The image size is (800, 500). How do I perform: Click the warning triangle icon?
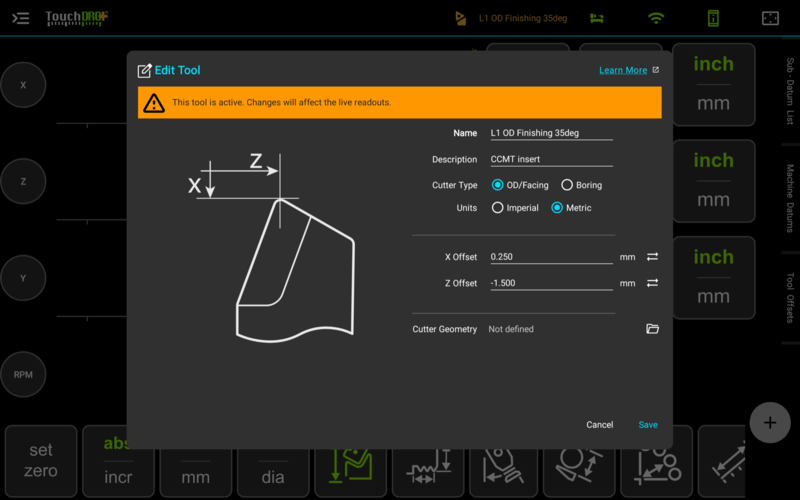click(154, 103)
